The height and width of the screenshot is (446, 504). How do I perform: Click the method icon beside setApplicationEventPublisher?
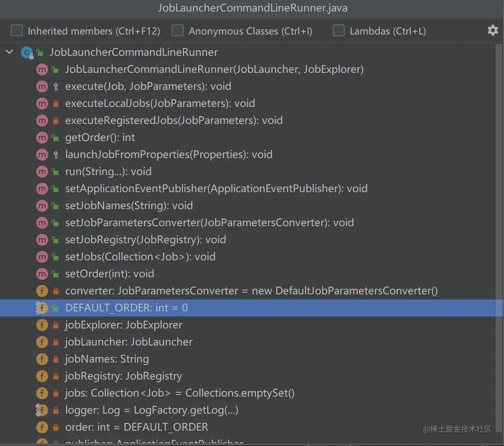tap(42, 189)
